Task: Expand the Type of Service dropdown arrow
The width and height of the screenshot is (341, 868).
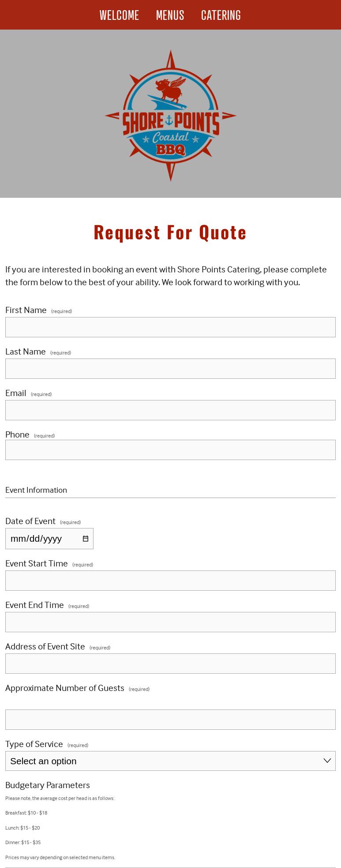Action: click(327, 761)
